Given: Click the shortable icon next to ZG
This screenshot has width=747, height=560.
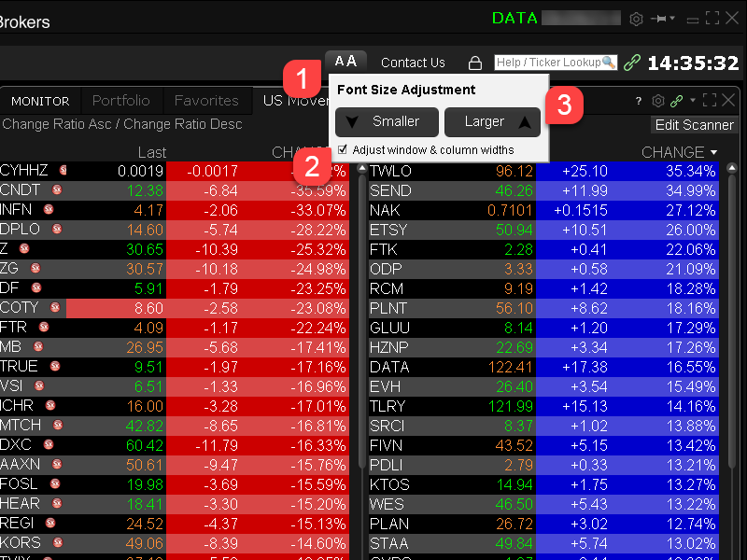Looking at the screenshot, I should (35, 268).
